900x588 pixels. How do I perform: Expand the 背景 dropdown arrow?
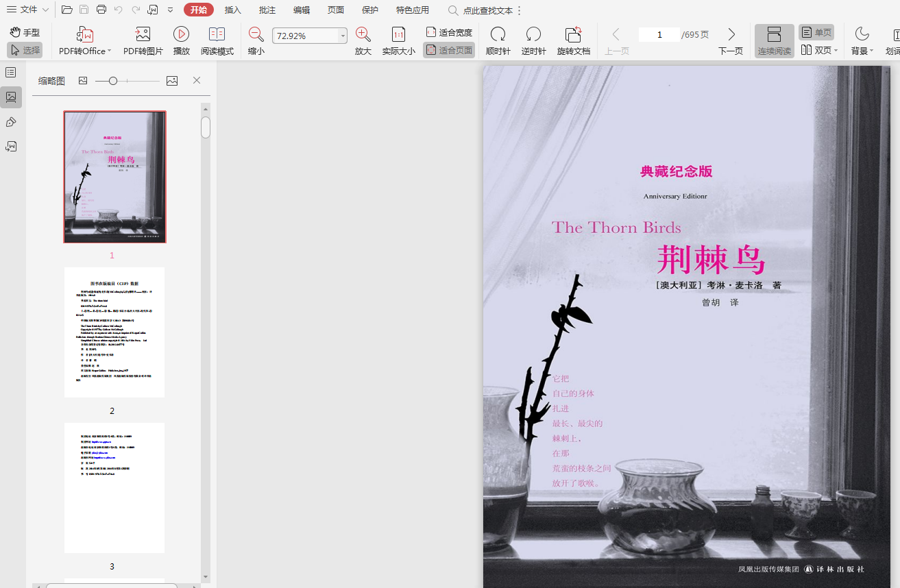871,51
